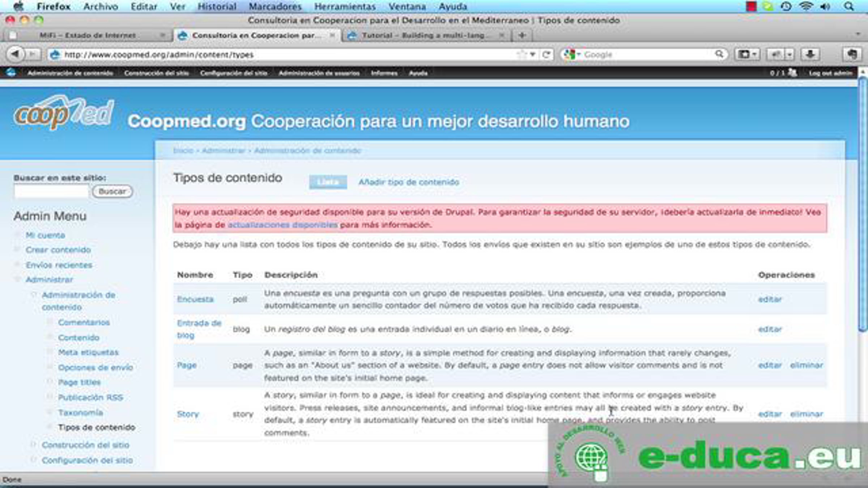This screenshot has height=488, width=868.
Task: Click the downloads arrow toolbar icon
Action: click(x=810, y=55)
